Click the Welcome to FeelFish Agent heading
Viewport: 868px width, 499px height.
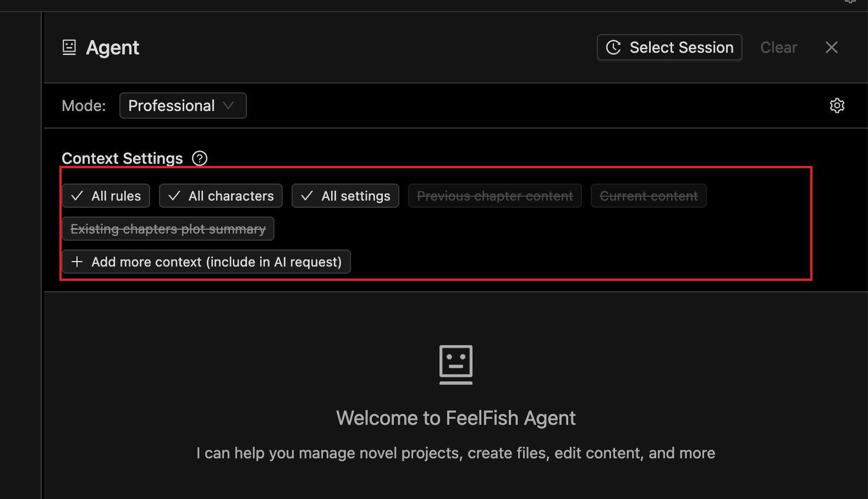point(456,418)
